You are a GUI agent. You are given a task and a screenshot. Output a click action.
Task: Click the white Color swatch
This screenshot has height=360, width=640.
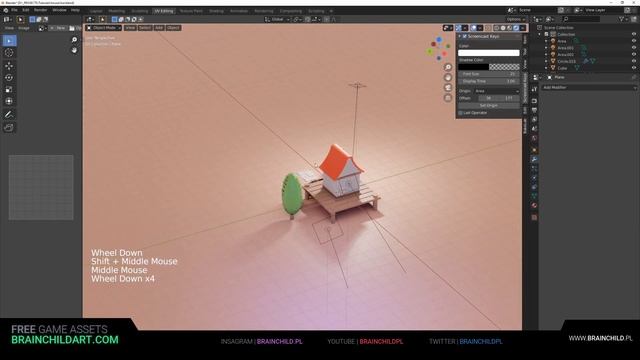coord(489,53)
